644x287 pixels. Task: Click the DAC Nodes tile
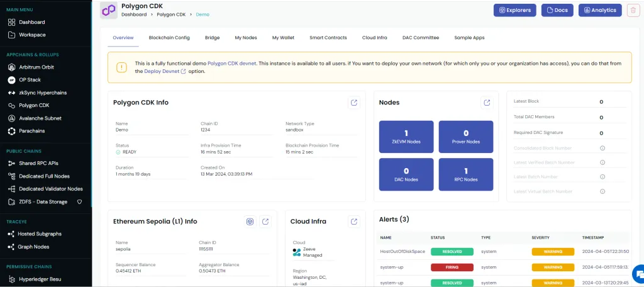[406, 174]
